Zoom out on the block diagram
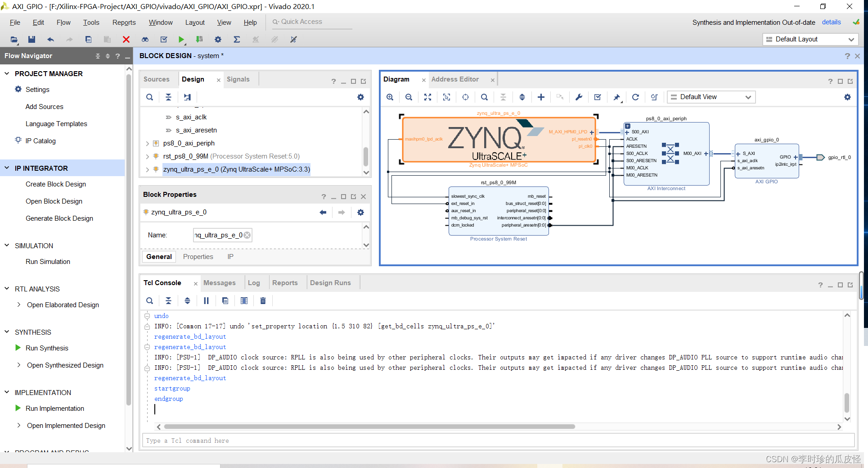Viewport: 868px width, 468px height. click(409, 97)
